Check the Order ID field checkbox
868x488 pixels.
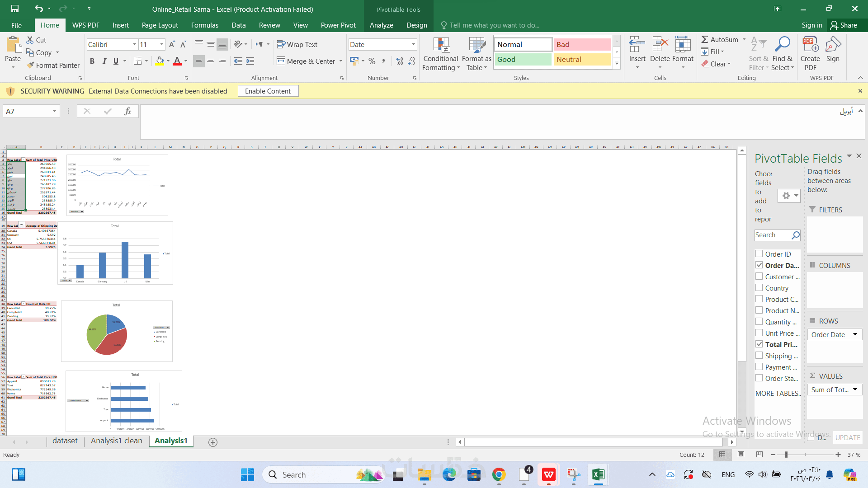pyautogui.click(x=759, y=254)
